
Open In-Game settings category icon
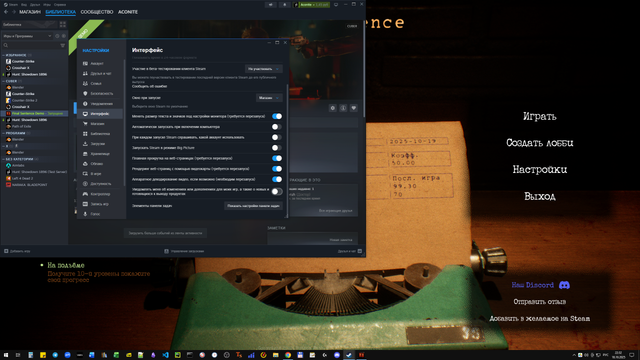pos(85,173)
